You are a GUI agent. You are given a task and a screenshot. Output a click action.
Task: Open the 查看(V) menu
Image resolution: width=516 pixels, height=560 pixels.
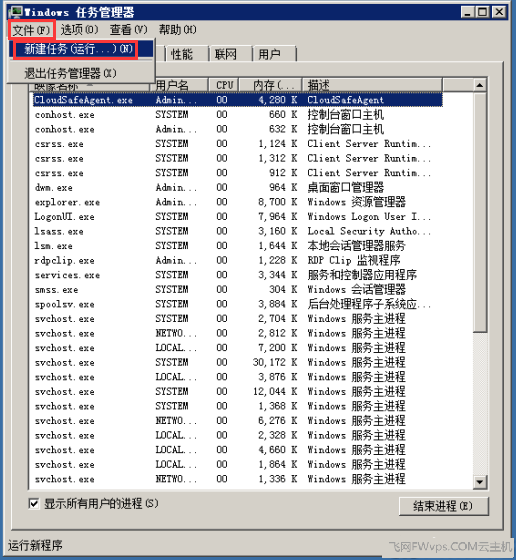(x=129, y=30)
